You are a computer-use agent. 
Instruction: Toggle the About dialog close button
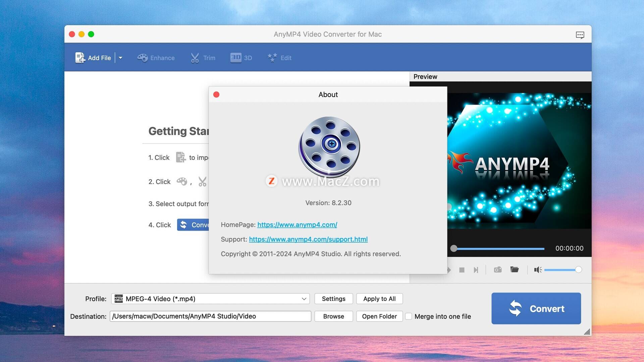[x=216, y=94]
